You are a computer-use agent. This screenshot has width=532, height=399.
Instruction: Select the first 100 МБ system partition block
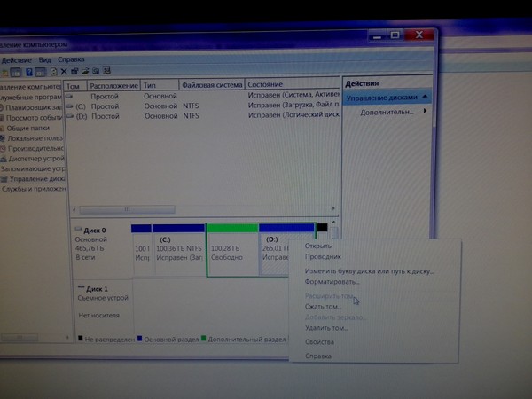point(142,250)
